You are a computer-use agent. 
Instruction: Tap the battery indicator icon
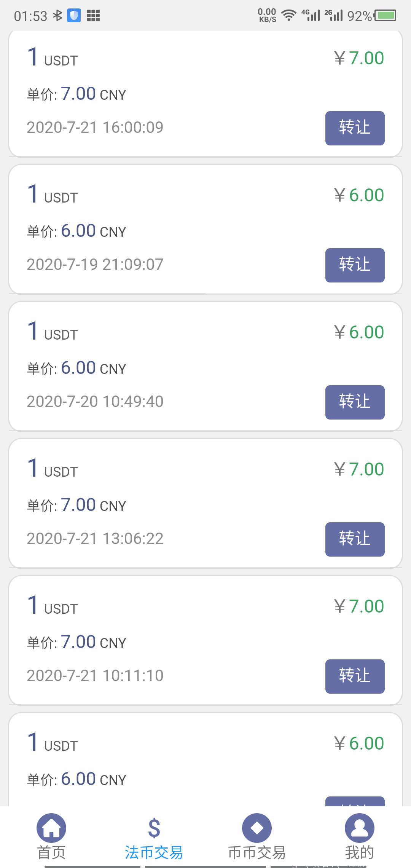(x=385, y=16)
